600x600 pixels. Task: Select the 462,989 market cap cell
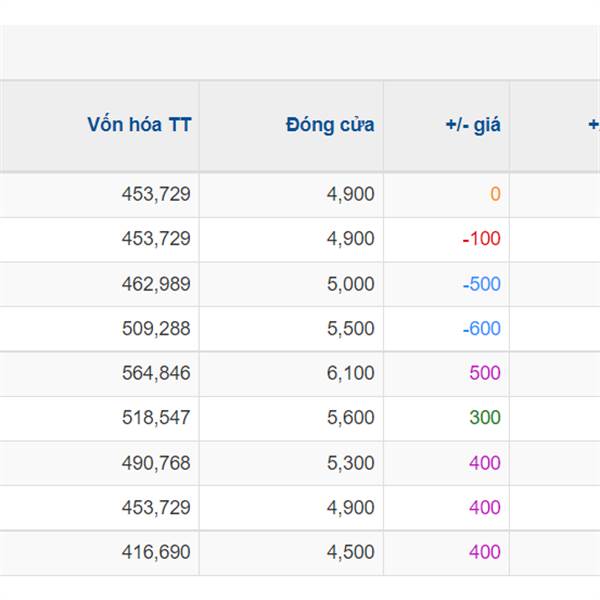click(156, 284)
